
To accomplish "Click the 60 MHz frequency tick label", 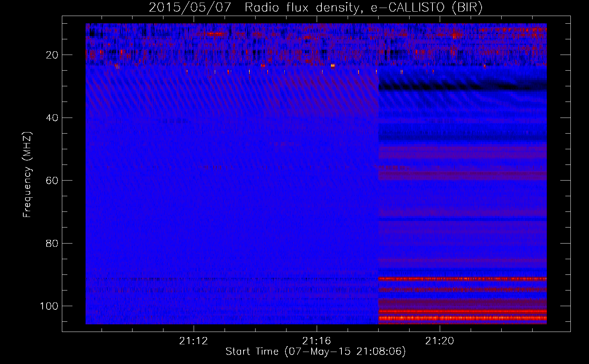I will click(x=52, y=181).
